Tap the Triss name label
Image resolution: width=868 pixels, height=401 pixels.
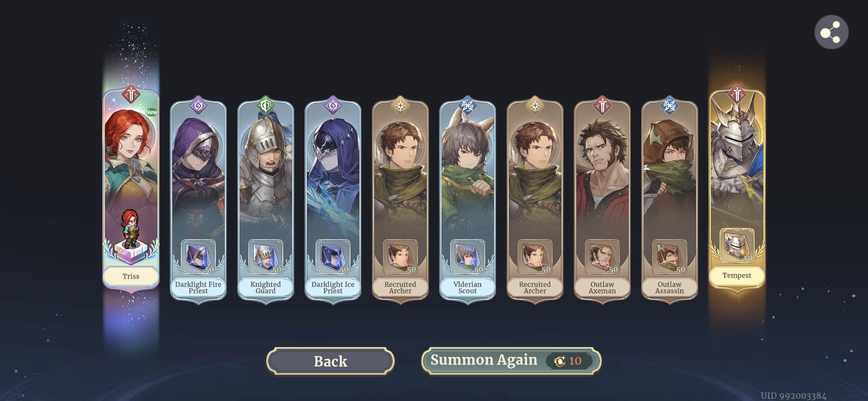coord(131,276)
